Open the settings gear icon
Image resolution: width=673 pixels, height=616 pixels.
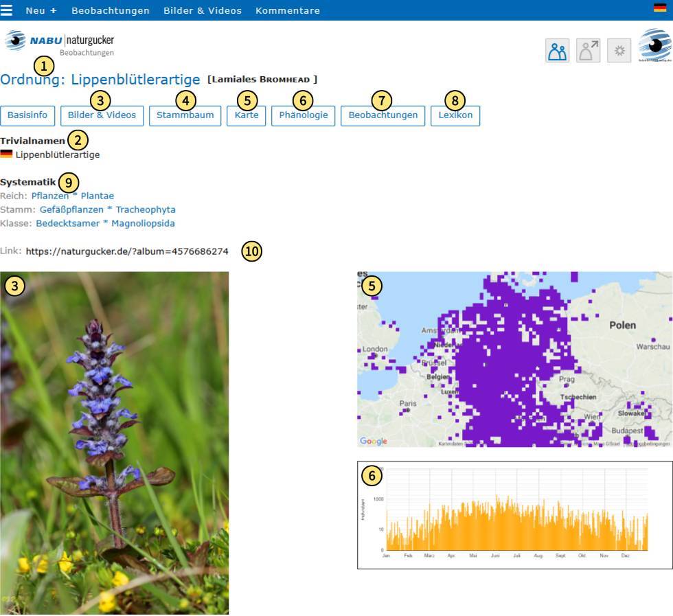(619, 51)
